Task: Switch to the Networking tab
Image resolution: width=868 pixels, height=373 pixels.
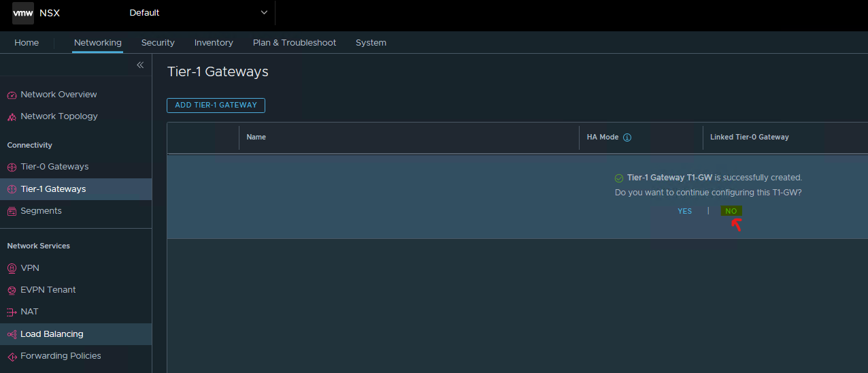Action: (98, 42)
